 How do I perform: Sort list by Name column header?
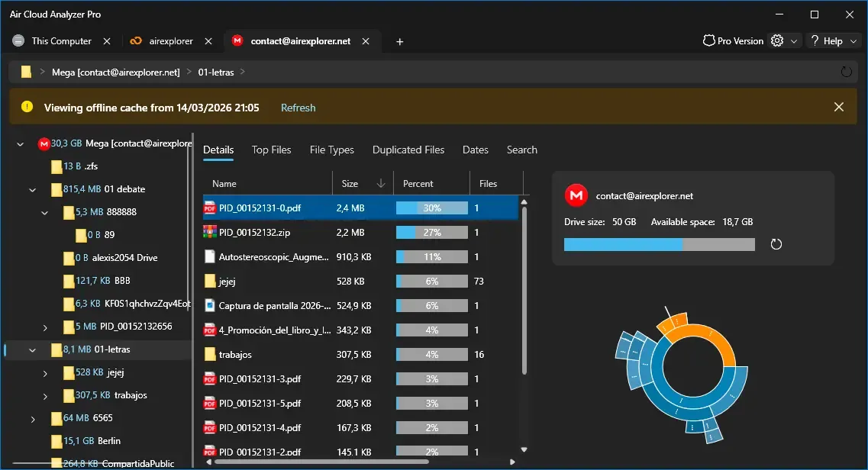point(267,184)
